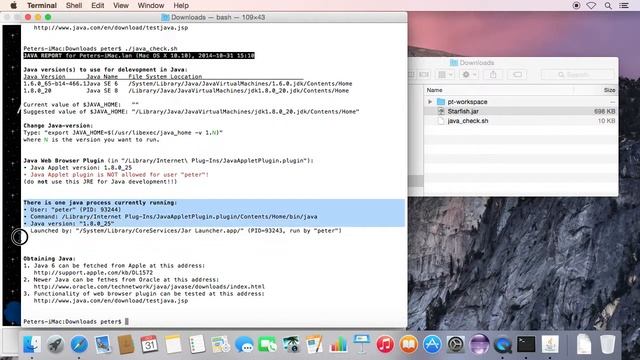Open the Help menu
Viewport: 640px width, 360px height.
point(181,5)
